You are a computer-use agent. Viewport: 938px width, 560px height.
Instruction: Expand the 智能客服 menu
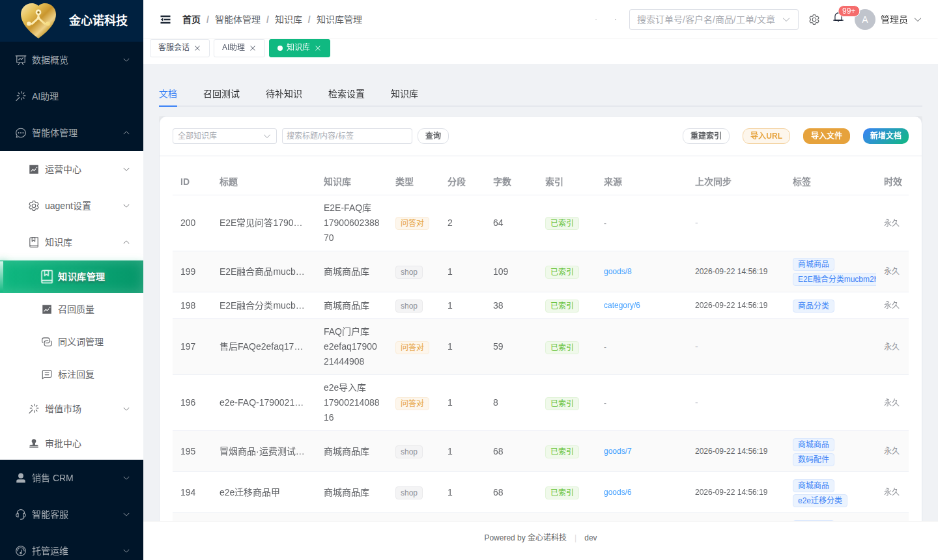[x=72, y=514]
